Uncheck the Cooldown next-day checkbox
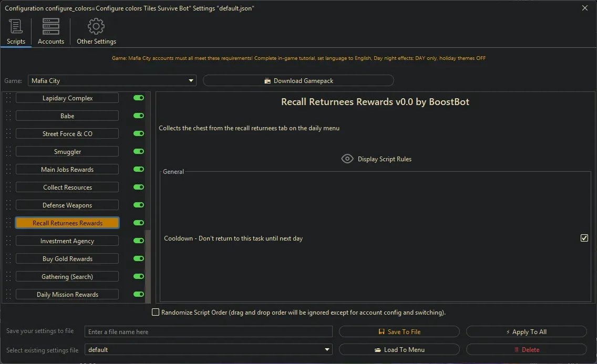The image size is (597, 364). (x=584, y=238)
